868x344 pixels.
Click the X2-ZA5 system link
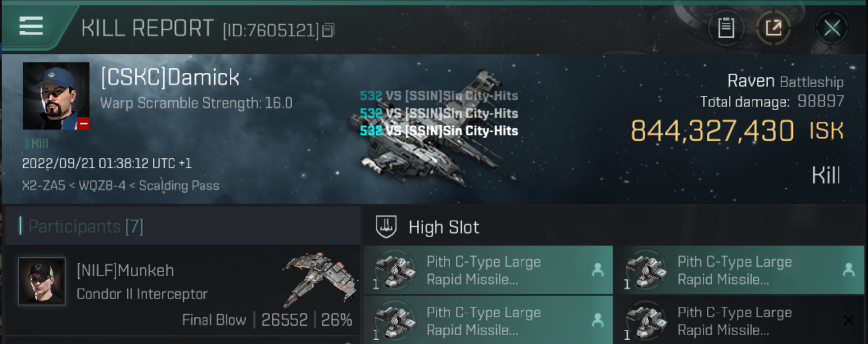43,186
